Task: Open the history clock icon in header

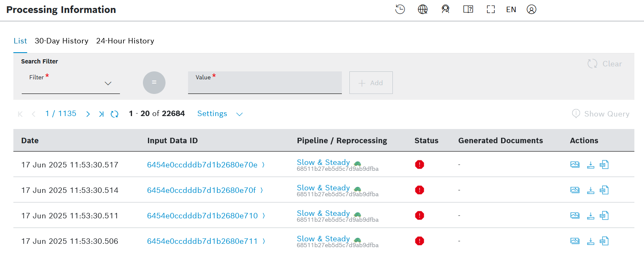Action: click(x=400, y=10)
